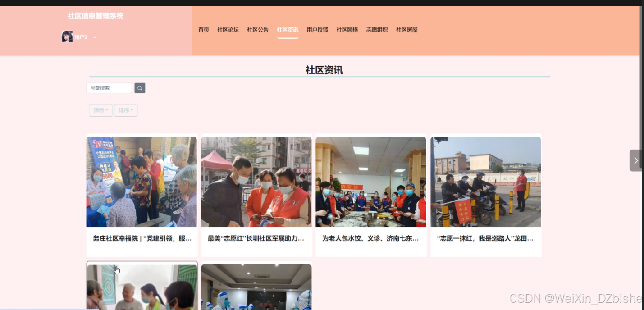The height and width of the screenshot is (310, 644).
Task: Click the 最美“志愿红”长圳社区军属助力 title
Action: [x=256, y=238]
